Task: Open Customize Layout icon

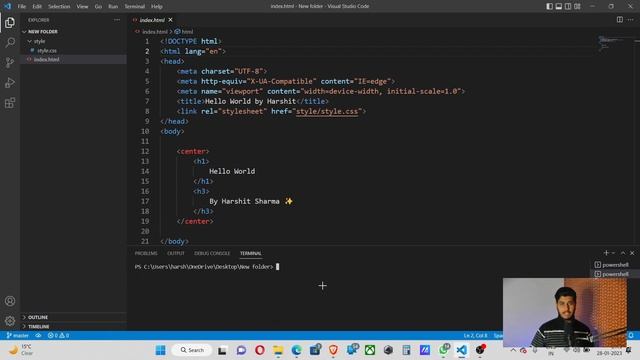Action: pyautogui.click(x=577, y=6)
